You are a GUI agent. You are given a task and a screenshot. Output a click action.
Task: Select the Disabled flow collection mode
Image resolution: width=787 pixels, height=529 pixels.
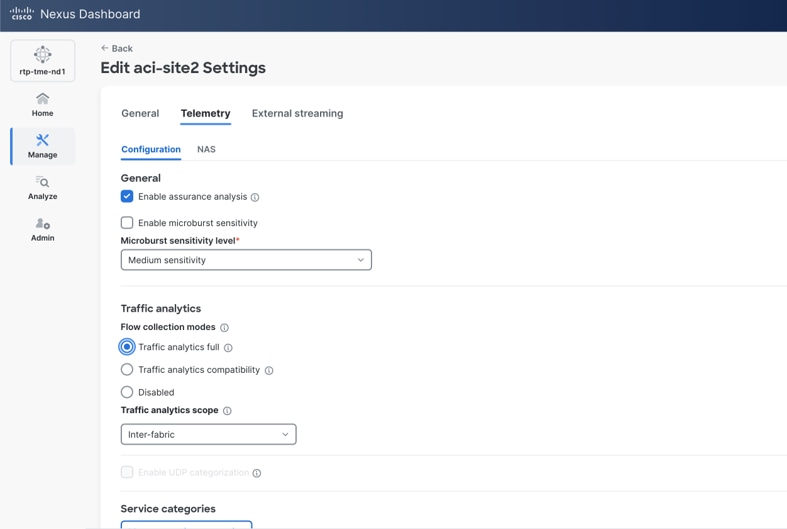click(x=127, y=392)
